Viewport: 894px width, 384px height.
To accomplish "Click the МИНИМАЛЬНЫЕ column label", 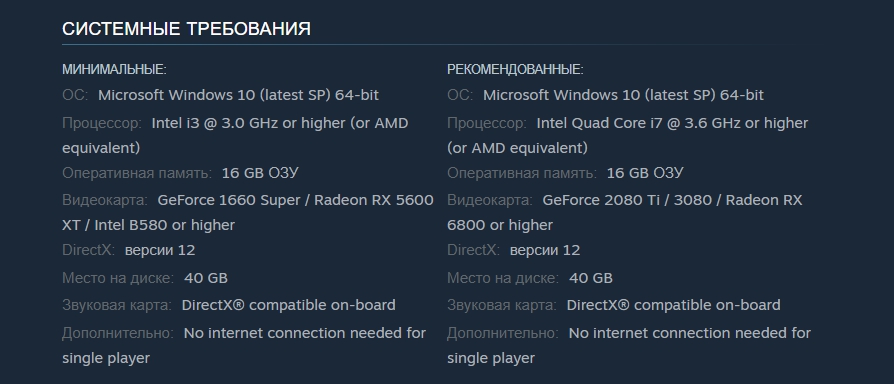I will [x=114, y=70].
